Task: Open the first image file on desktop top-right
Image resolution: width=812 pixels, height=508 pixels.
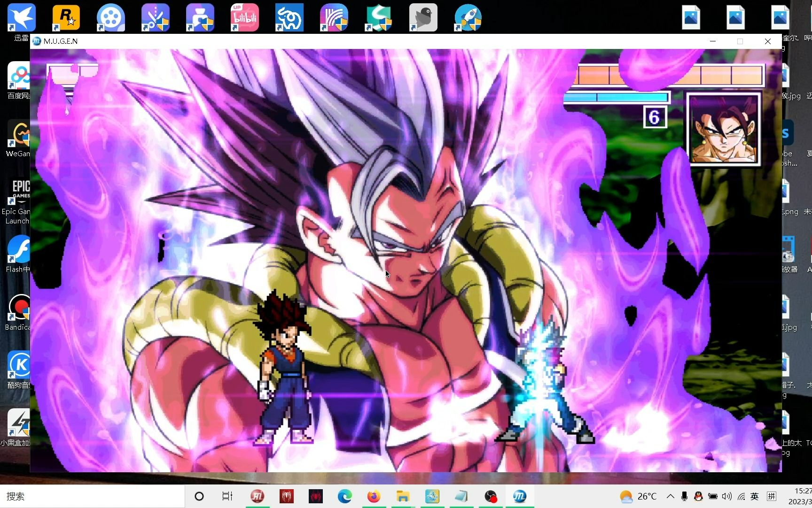Action: (x=691, y=17)
